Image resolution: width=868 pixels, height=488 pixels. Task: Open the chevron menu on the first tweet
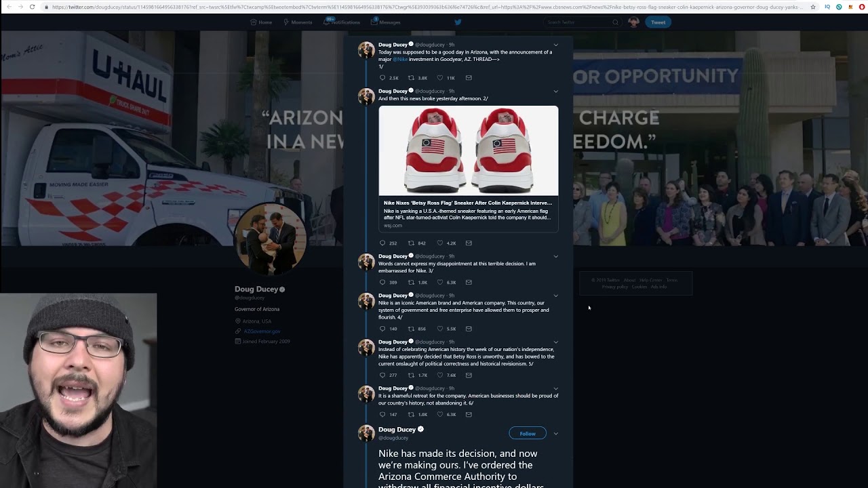coord(556,45)
